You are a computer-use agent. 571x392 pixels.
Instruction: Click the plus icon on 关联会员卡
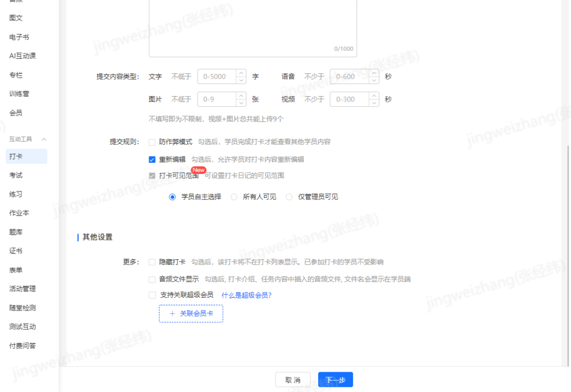[172, 313]
